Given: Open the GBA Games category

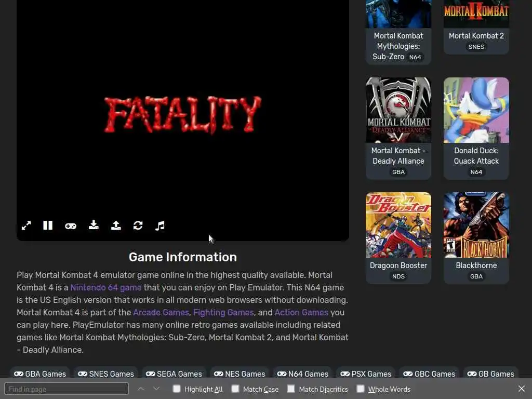Looking at the screenshot, I should (x=39, y=374).
